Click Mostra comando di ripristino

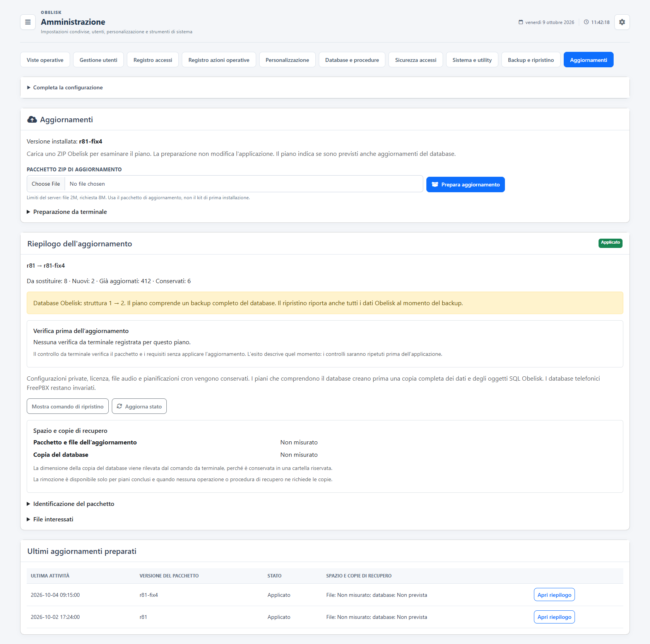(x=68, y=406)
